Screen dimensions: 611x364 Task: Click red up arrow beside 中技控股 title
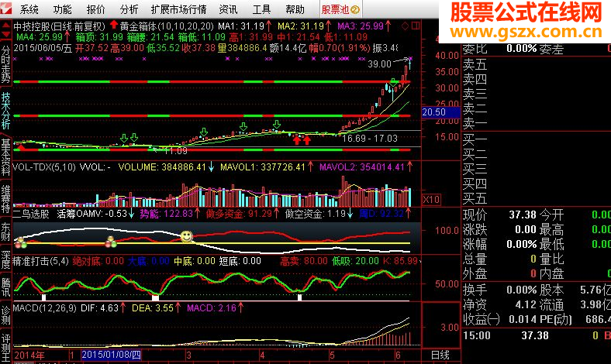tap(113, 25)
